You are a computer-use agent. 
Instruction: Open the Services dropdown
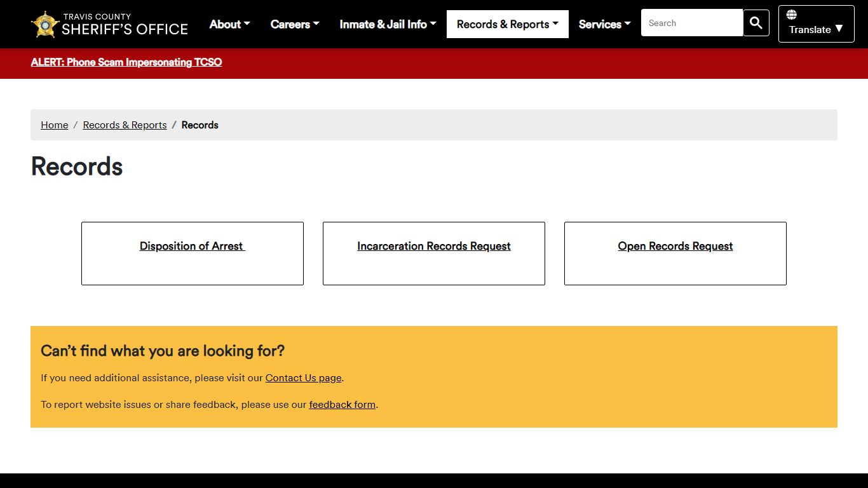[x=604, y=24]
